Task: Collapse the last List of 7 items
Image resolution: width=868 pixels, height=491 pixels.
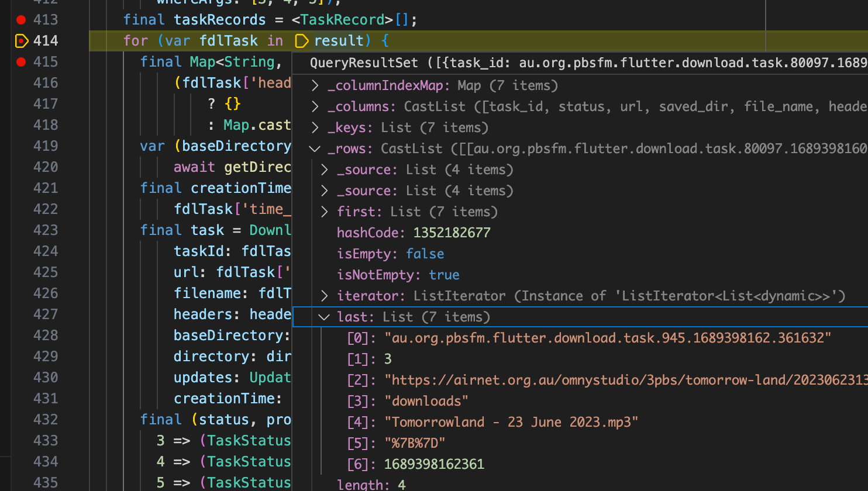Action: (x=325, y=317)
